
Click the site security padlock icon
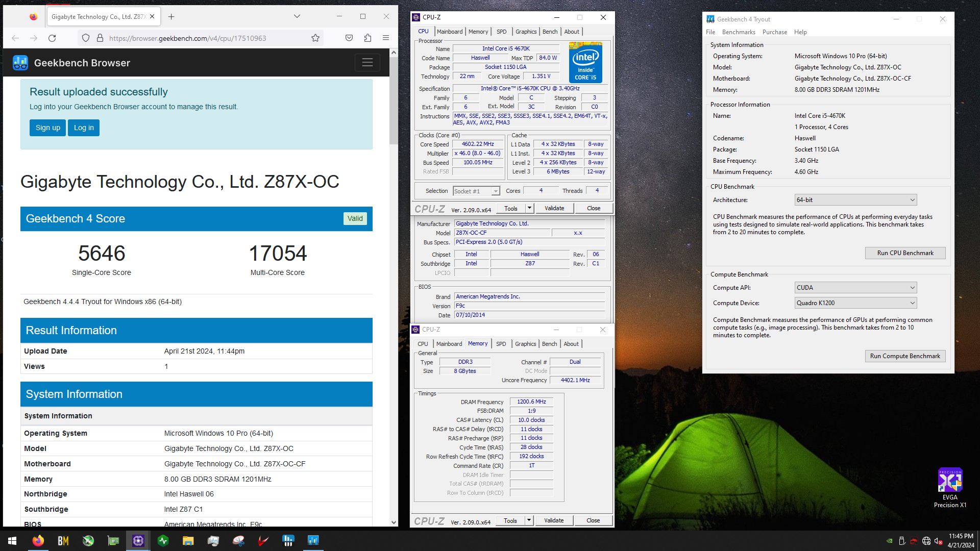(x=100, y=38)
